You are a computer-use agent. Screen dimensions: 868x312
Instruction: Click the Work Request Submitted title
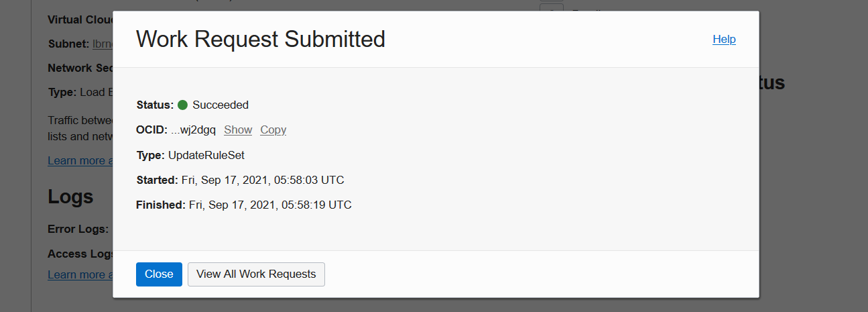[x=260, y=40]
